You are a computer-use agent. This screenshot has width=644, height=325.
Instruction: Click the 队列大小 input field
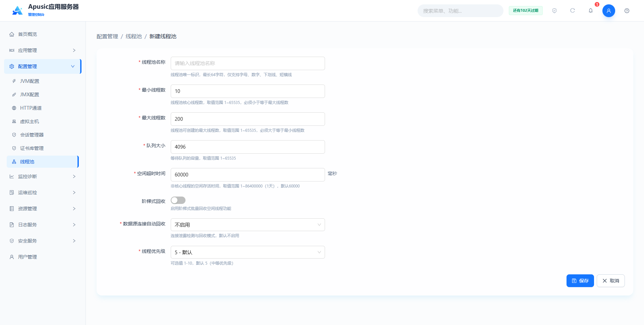point(248,147)
